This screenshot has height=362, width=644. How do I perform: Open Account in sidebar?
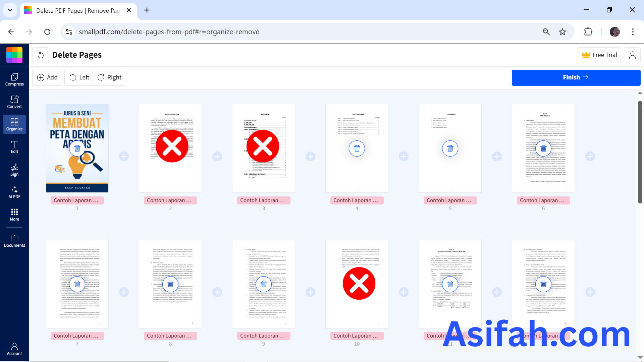tap(14, 349)
